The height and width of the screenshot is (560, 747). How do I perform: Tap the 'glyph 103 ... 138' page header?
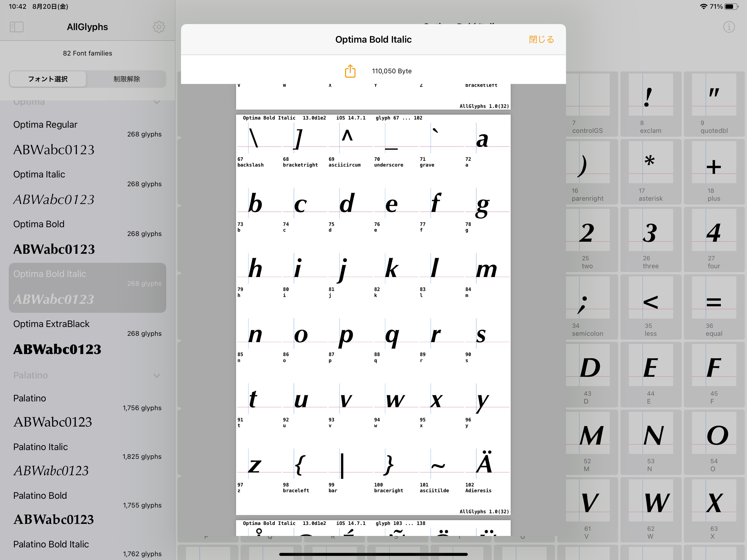click(400, 523)
